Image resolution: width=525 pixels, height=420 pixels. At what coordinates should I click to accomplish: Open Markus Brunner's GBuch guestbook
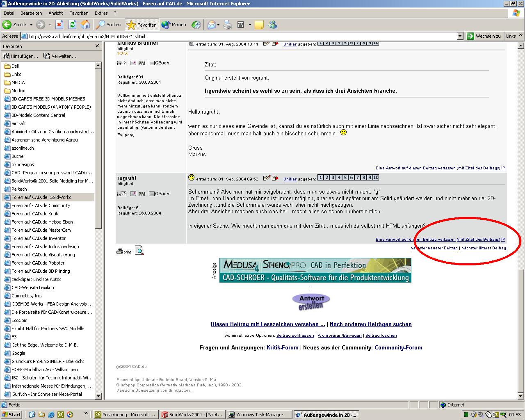coord(159,63)
